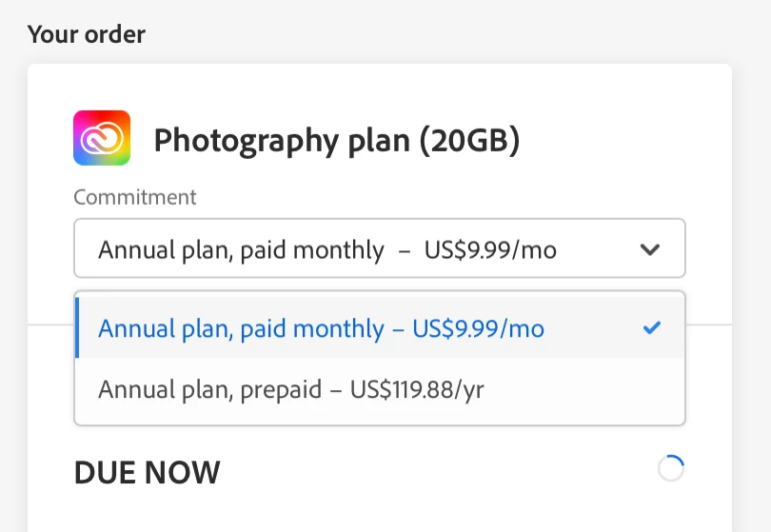Click the blue checkmark beside selected option

tap(652, 328)
